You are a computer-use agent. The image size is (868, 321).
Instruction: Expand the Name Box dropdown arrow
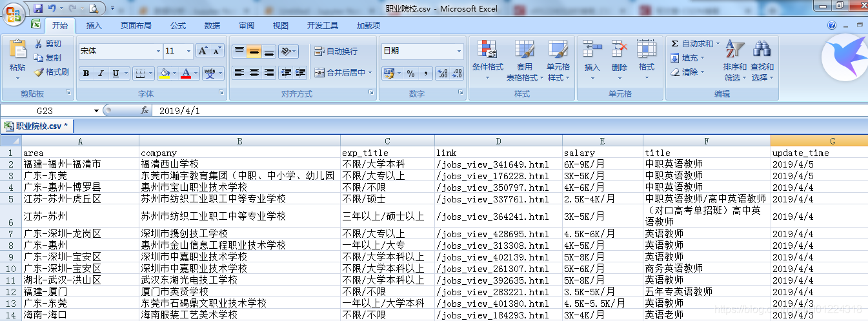[x=96, y=111]
